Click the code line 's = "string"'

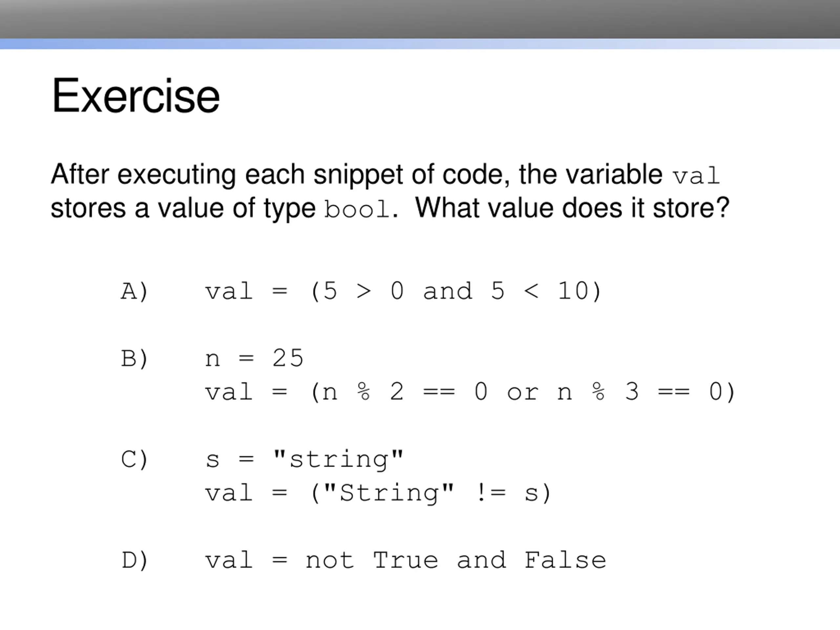pyautogui.click(x=304, y=459)
